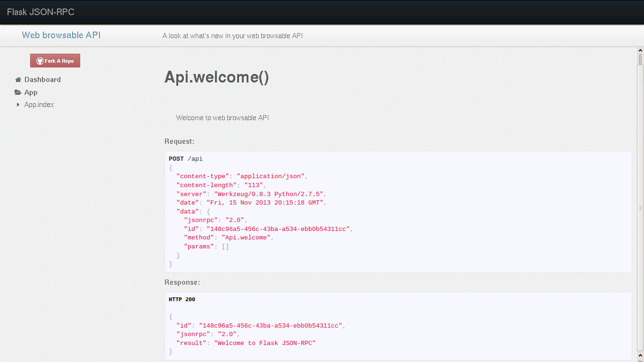644x362 pixels.
Task: Click the HTTP 200 response status
Action: (182, 299)
